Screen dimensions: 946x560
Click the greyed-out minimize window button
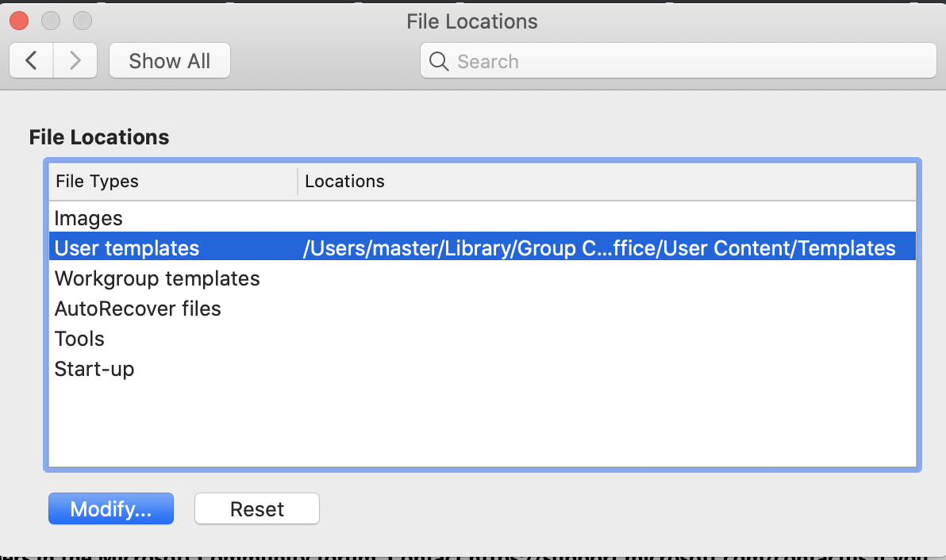[x=51, y=21]
